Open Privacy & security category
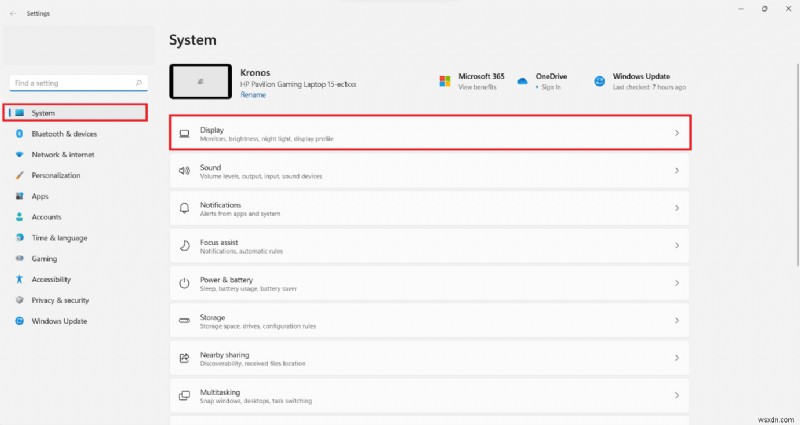 point(60,300)
